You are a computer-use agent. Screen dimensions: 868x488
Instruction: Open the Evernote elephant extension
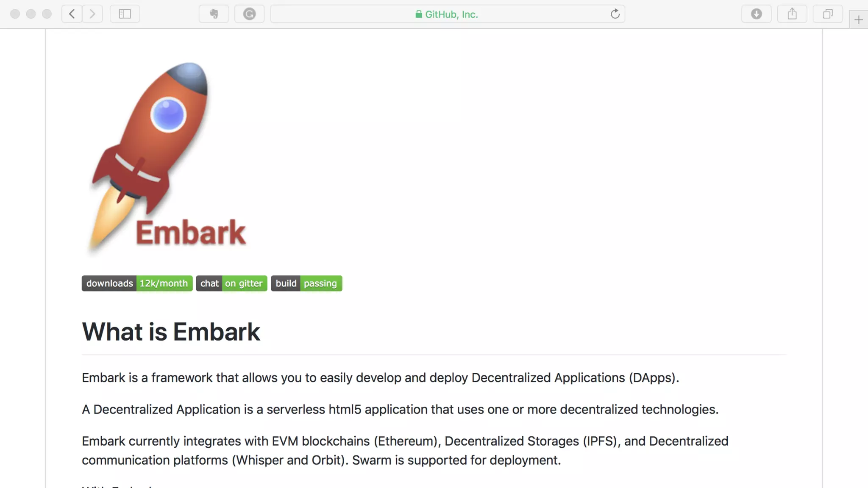click(214, 14)
